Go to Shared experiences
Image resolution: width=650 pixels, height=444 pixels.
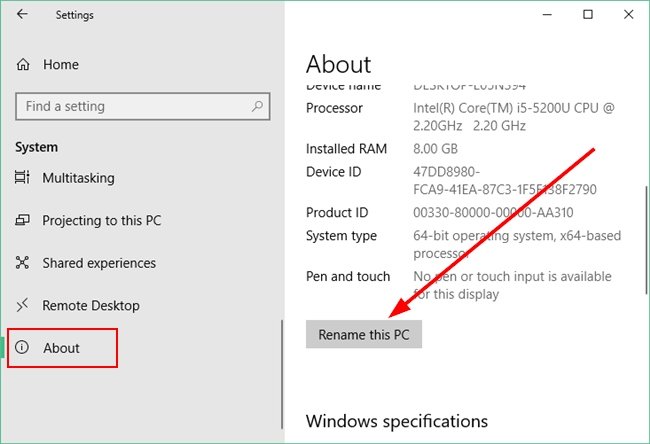(99, 263)
